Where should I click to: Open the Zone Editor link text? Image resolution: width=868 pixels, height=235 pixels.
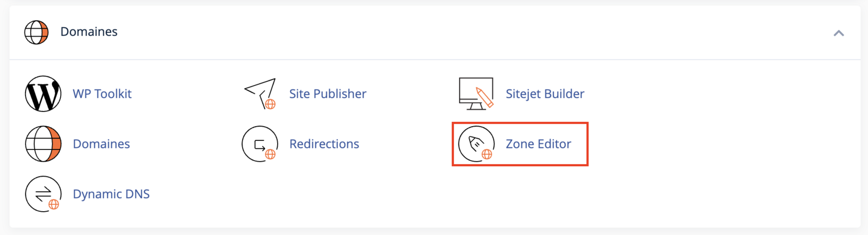538,144
